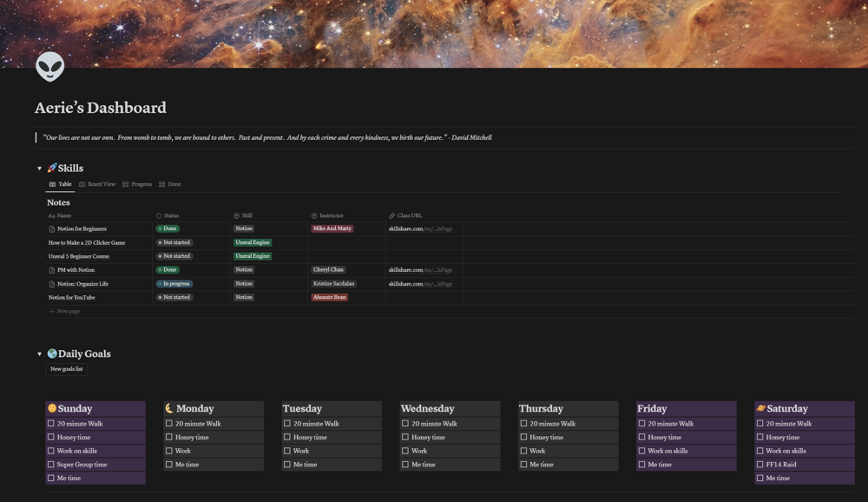This screenshot has height=502, width=868.
Task: Click the moon emoji on Monday
Action: coord(169,408)
